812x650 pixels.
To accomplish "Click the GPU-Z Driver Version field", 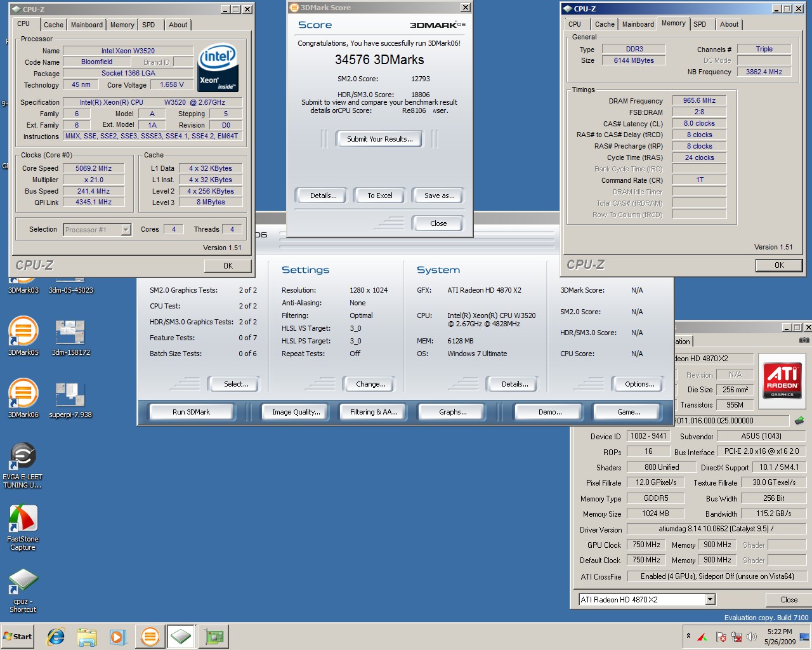I will click(x=716, y=529).
